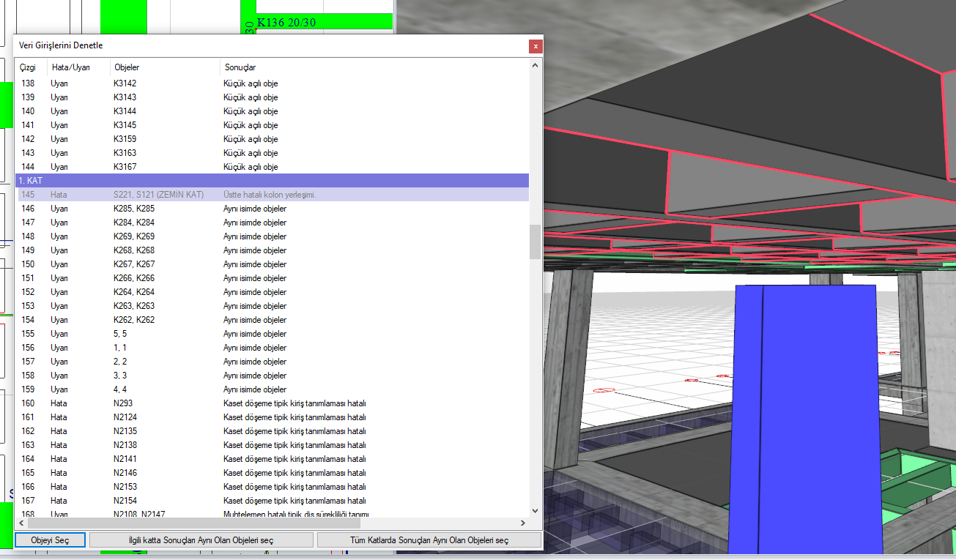Image resolution: width=956 pixels, height=560 pixels.
Task: Click the K136 20/30 beam label
Action: click(286, 23)
